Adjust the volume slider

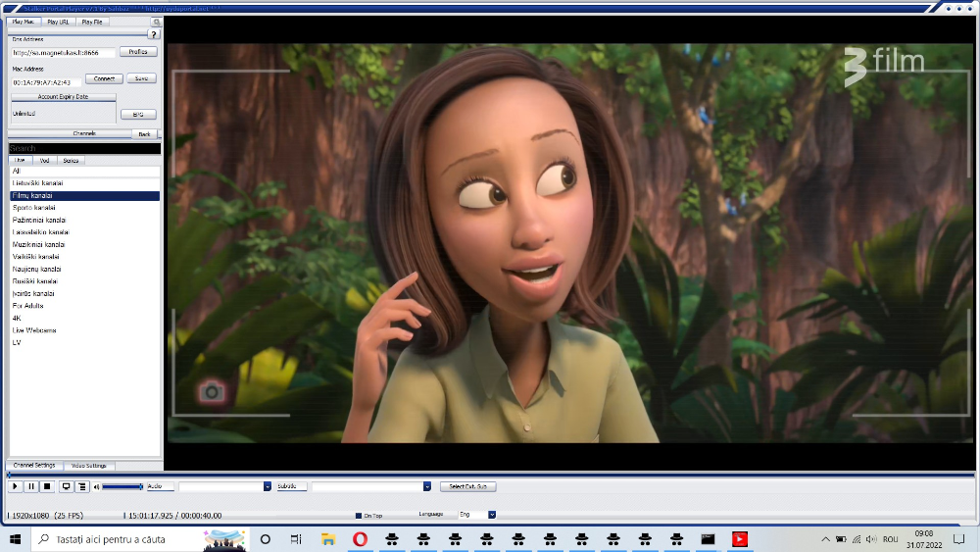point(122,486)
